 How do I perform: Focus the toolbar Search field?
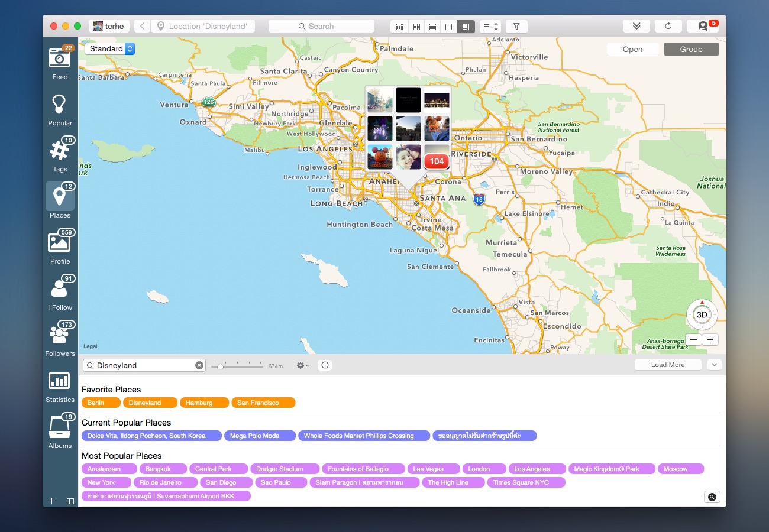click(321, 26)
